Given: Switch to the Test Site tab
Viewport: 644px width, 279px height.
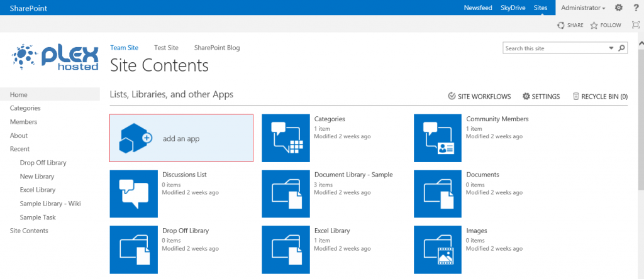Looking at the screenshot, I should coord(166,48).
